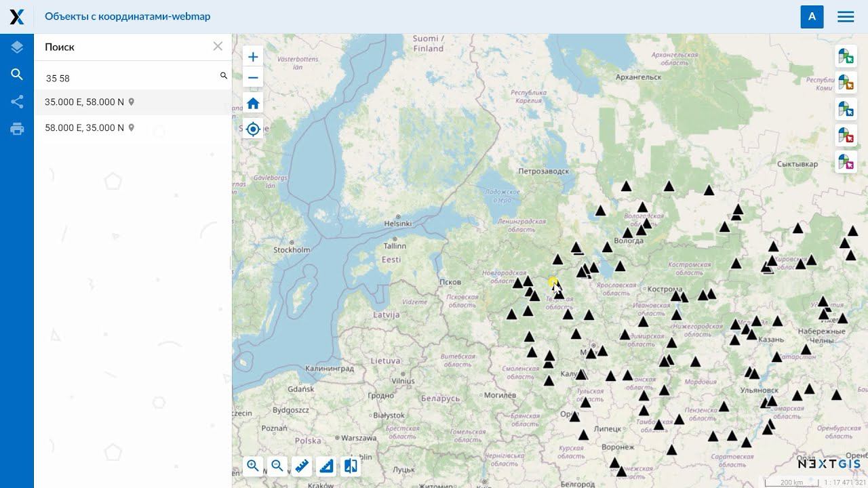868x488 pixels.
Task: Zoom in with the plus map button
Action: [x=253, y=57]
